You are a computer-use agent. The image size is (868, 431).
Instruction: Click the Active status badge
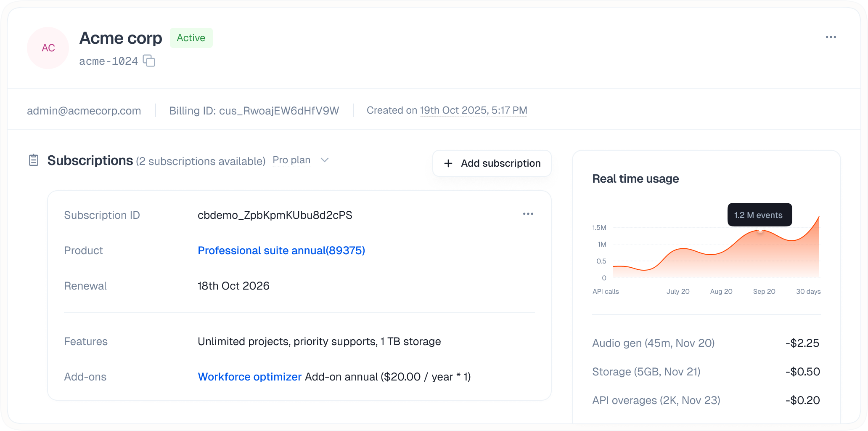191,37
